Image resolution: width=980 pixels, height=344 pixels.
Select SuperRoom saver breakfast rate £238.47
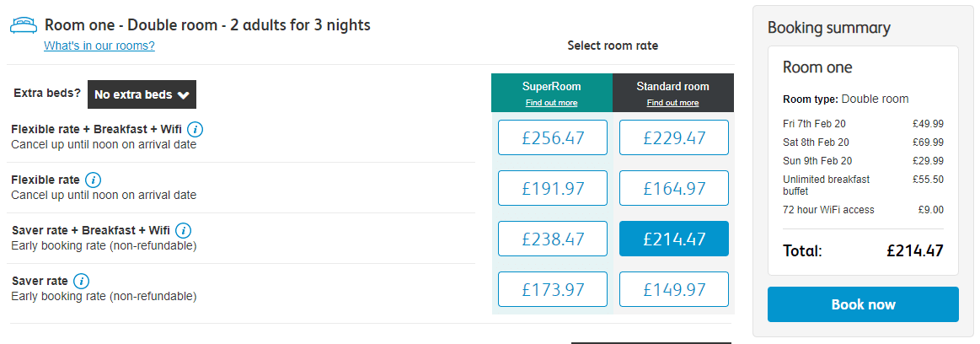click(x=553, y=239)
